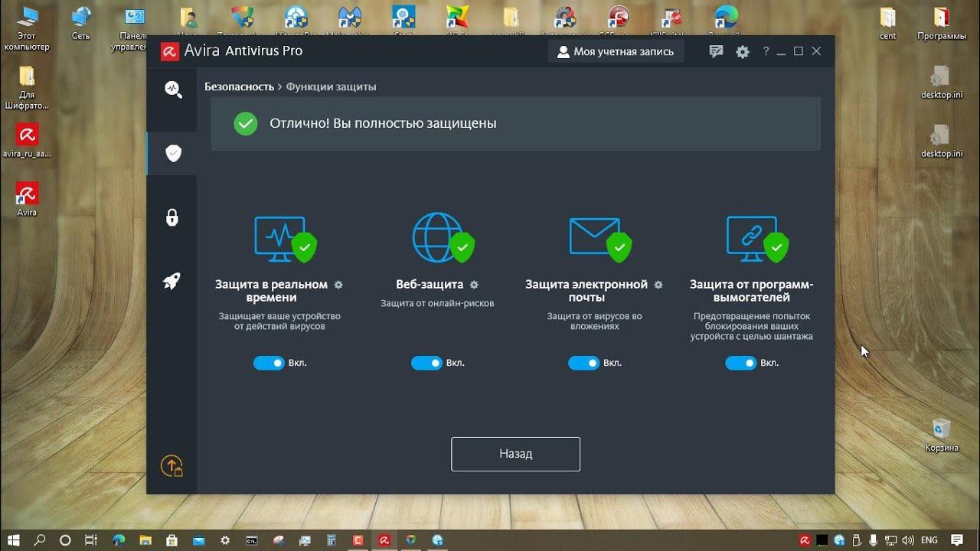Open the Performance rocket sidebar section
This screenshot has width=980, height=551.
(x=172, y=281)
